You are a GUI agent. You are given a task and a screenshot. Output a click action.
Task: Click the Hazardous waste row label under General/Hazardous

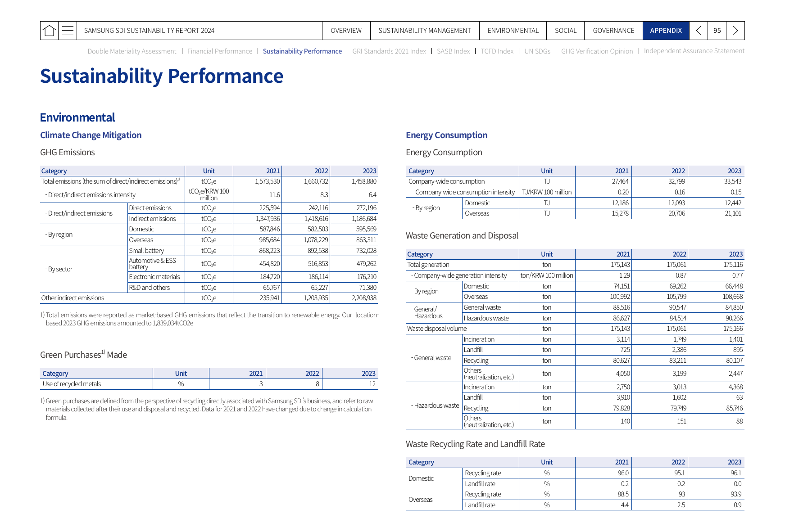[x=486, y=318]
